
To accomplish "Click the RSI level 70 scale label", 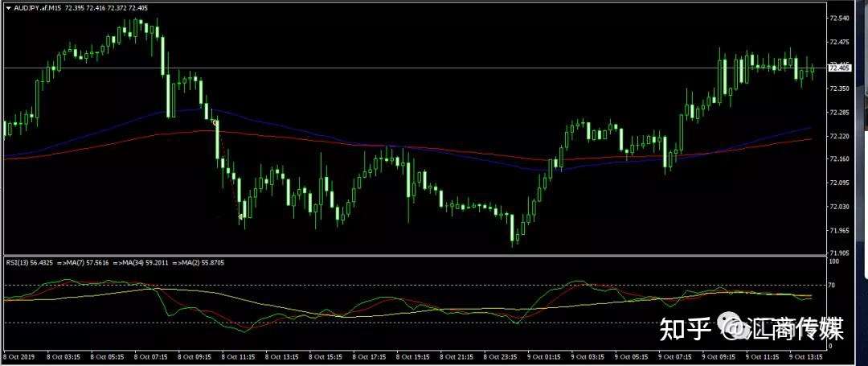I will [832, 286].
